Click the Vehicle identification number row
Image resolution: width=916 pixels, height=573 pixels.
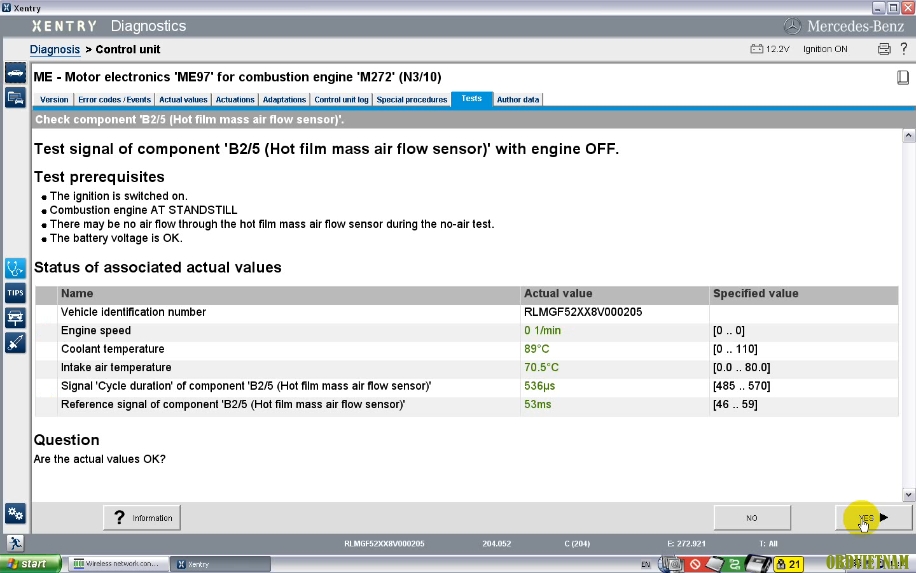click(466, 312)
